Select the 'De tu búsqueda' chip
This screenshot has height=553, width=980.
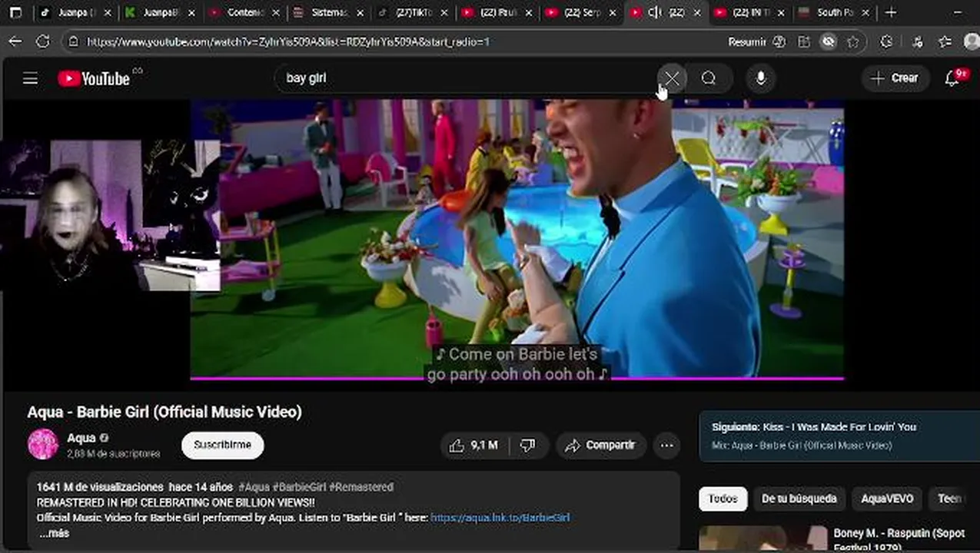pyautogui.click(x=799, y=498)
